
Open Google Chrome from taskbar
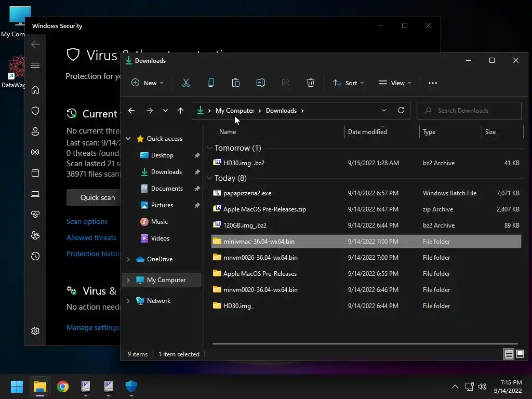[63, 386]
